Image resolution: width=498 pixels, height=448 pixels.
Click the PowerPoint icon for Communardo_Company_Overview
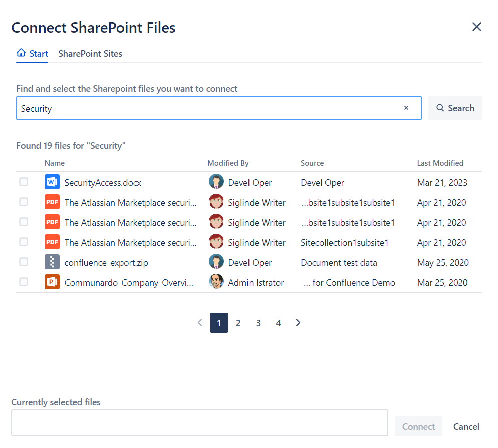pos(52,282)
